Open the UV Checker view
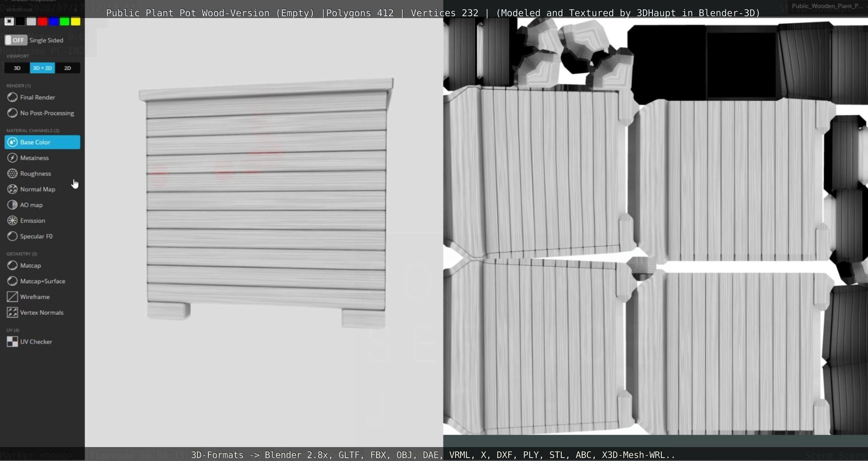Viewport: 868px width, 461px height. (x=36, y=342)
